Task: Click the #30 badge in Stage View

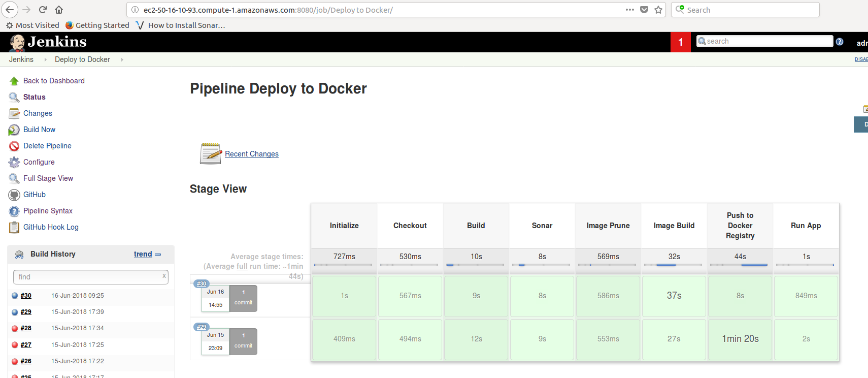Action: tap(202, 283)
